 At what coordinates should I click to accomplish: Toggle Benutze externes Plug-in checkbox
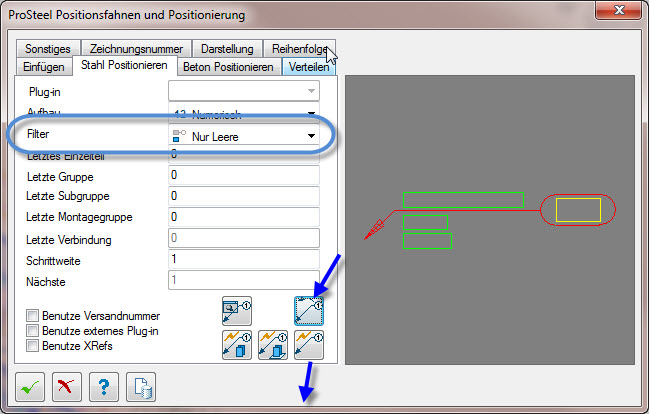point(32,331)
